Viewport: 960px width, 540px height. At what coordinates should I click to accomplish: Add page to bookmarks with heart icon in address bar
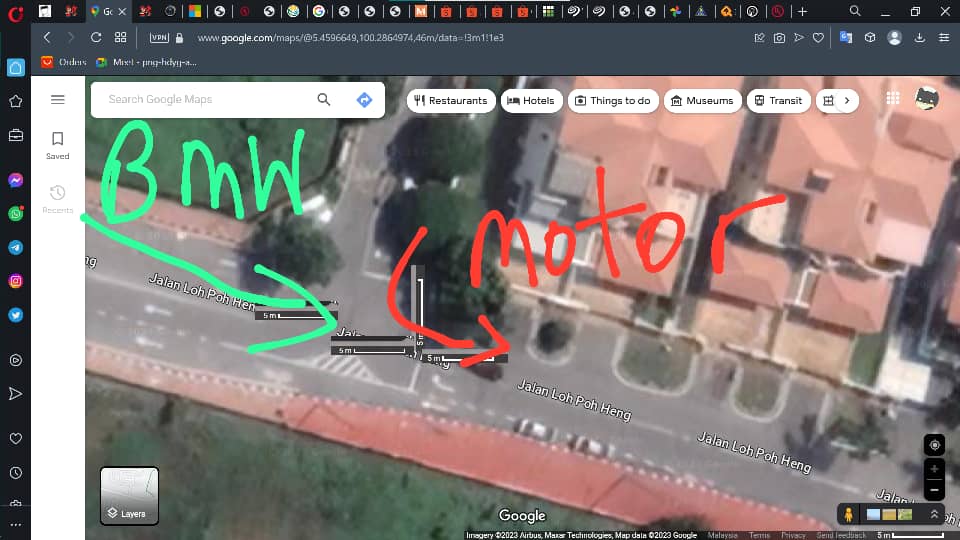pyautogui.click(x=819, y=38)
